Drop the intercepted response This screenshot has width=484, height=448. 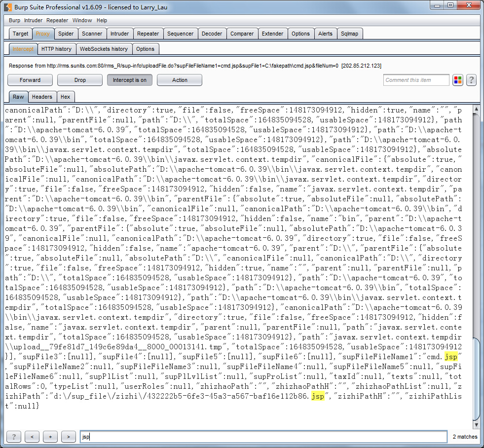point(80,80)
